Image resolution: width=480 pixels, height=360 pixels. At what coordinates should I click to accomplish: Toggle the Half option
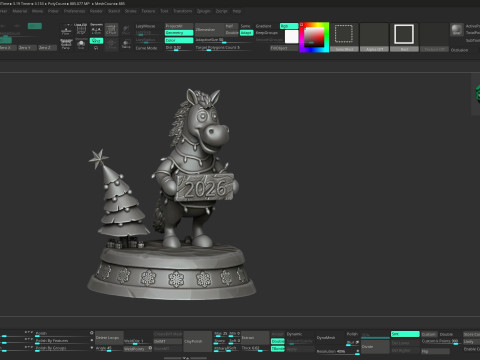click(x=231, y=26)
